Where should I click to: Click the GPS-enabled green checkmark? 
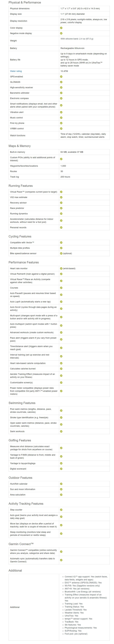[x=61, y=76]
